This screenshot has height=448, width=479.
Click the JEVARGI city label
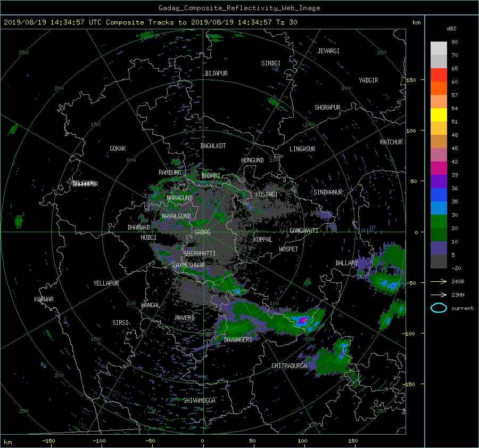coord(328,51)
